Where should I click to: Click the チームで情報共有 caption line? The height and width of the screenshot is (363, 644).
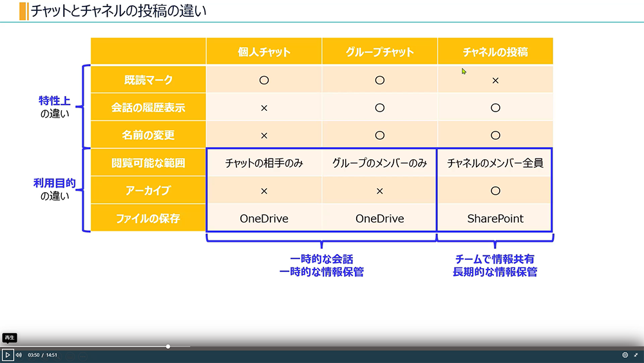click(495, 259)
